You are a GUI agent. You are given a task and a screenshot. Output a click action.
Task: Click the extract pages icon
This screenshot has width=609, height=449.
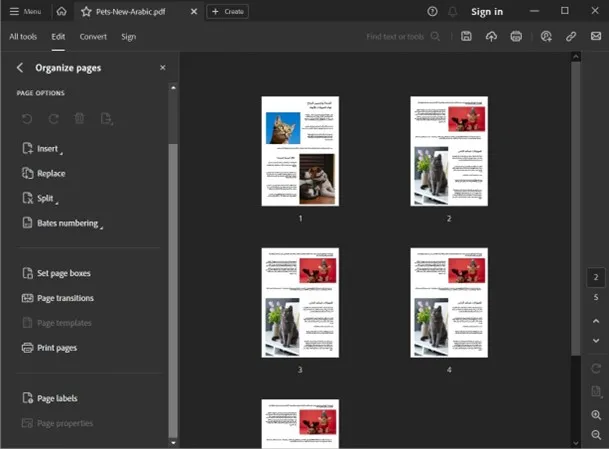(x=106, y=119)
